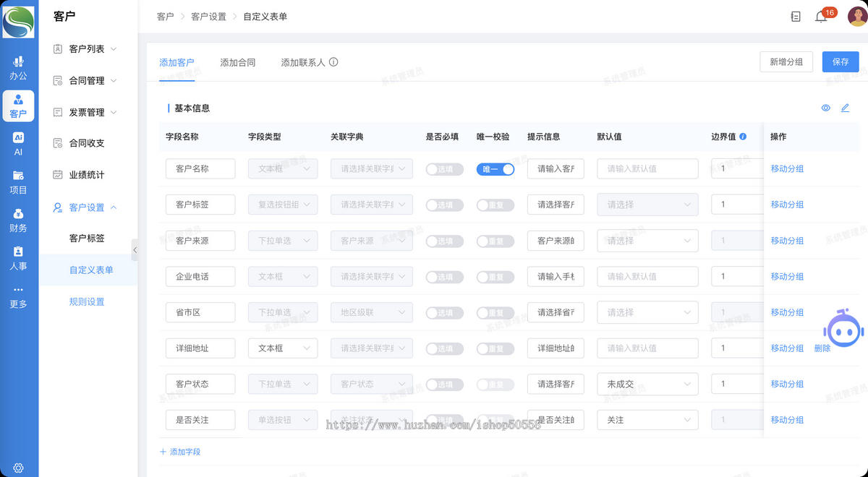Click 删除 for 详细地址 row

pos(822,348)
